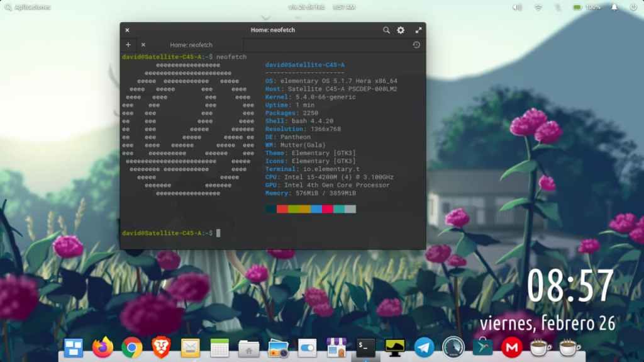Open the terminal search (magnifier) icon
The height and width of the screenshot is (362, 644).
click(x=386, y=30)
